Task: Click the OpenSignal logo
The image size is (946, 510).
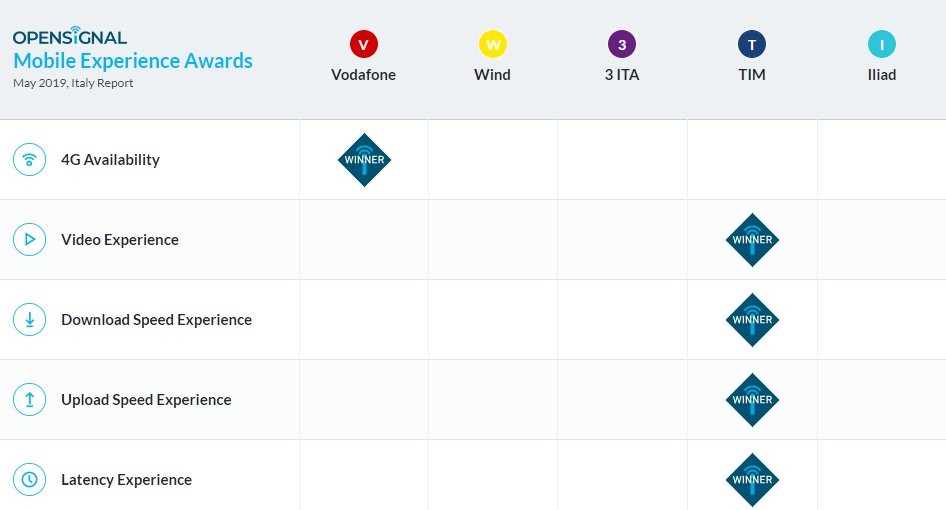Action: click(x=70, y=36)
